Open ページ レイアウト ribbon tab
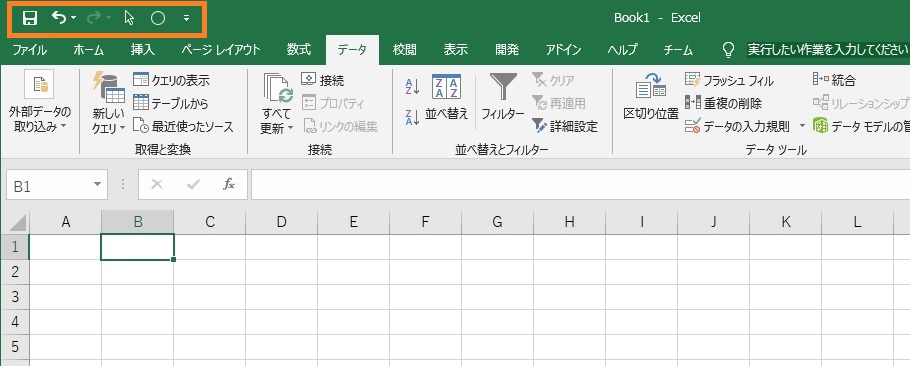This screenshot has height=366, width=910. 221,50
